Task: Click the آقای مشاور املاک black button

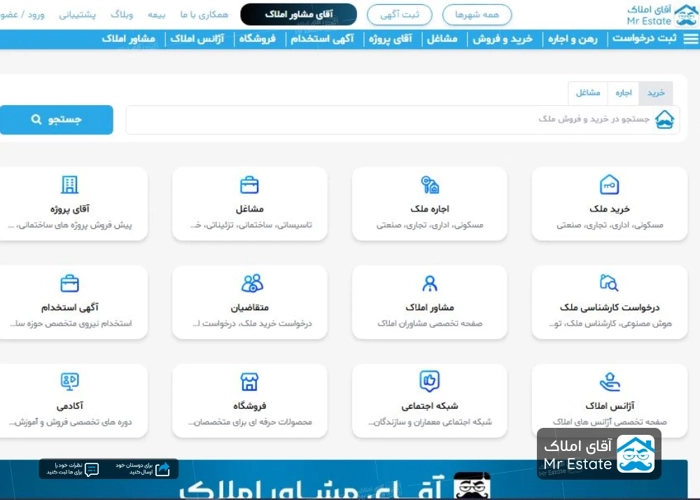Action: pyautogui.click(x=299, y=14)
